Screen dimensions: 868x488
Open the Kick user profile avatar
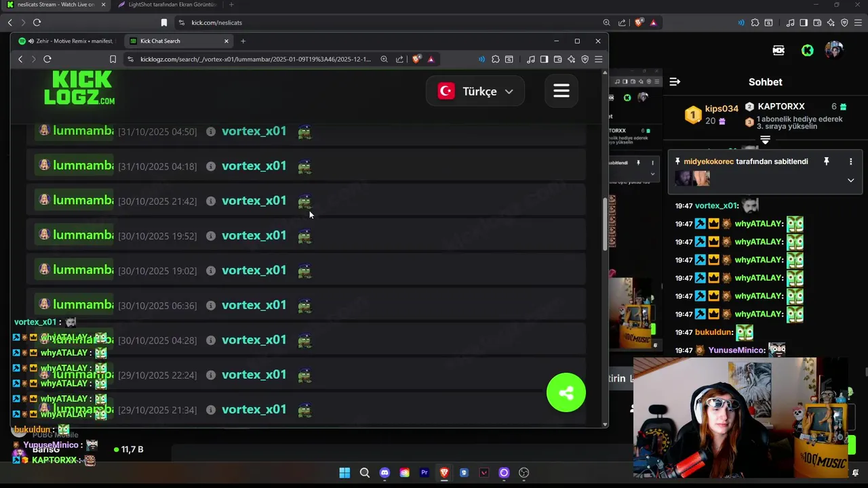[x=833, y=50]
